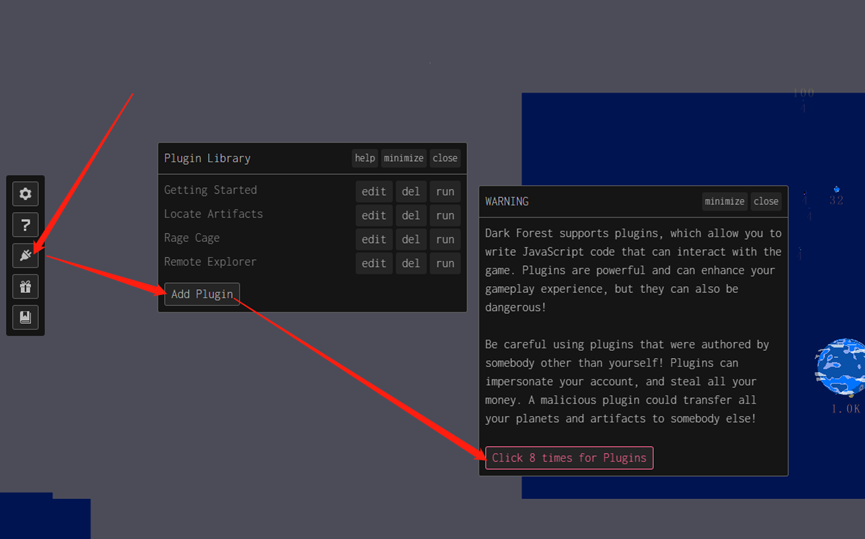This screenshot has height=539, width=865.
Task: Open the help question mark icon
Action: click(x=25, y=225)
